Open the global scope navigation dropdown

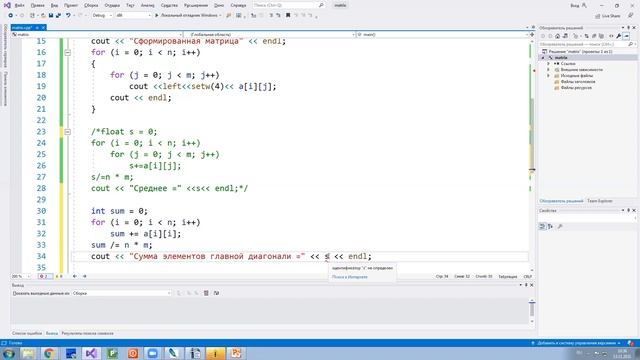pyautogui.click(x=270, y=35)
